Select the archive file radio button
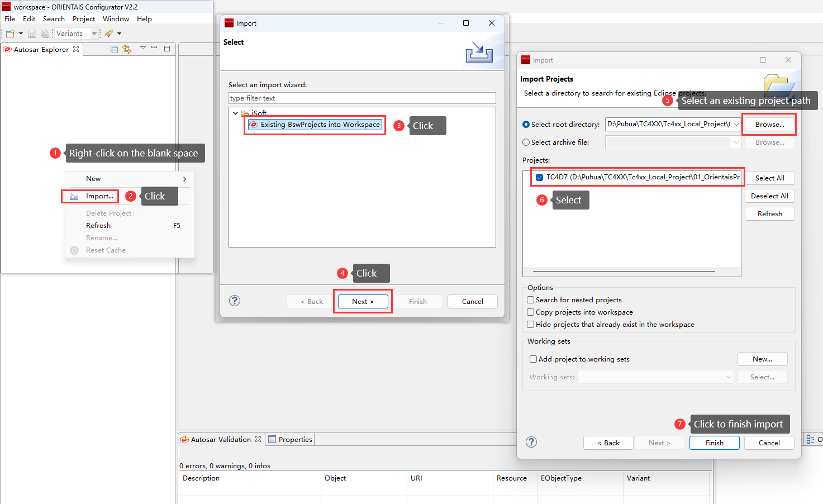This screenshot has width=823, height=504. click(526, 142)
